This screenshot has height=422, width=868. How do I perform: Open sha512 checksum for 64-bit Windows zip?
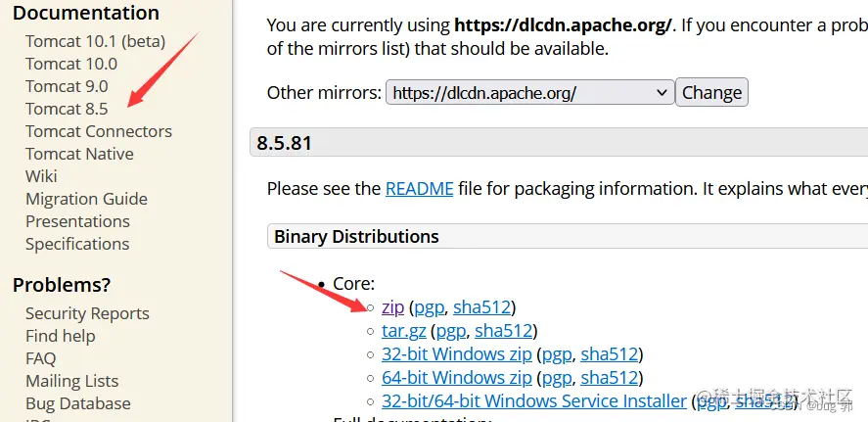[x=609, y=378]
